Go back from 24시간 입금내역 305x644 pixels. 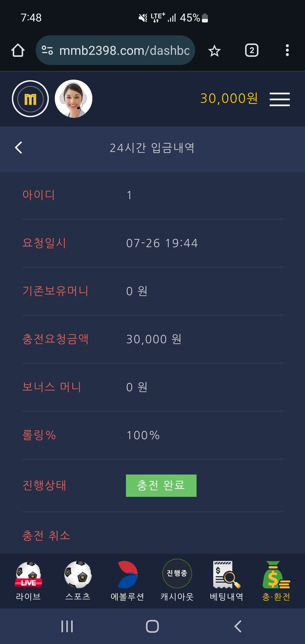[19, 147]
